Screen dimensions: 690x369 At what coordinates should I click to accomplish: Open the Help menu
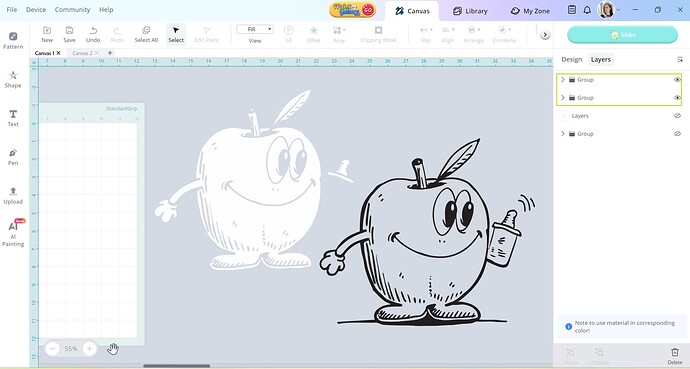(x=106, y=9)
